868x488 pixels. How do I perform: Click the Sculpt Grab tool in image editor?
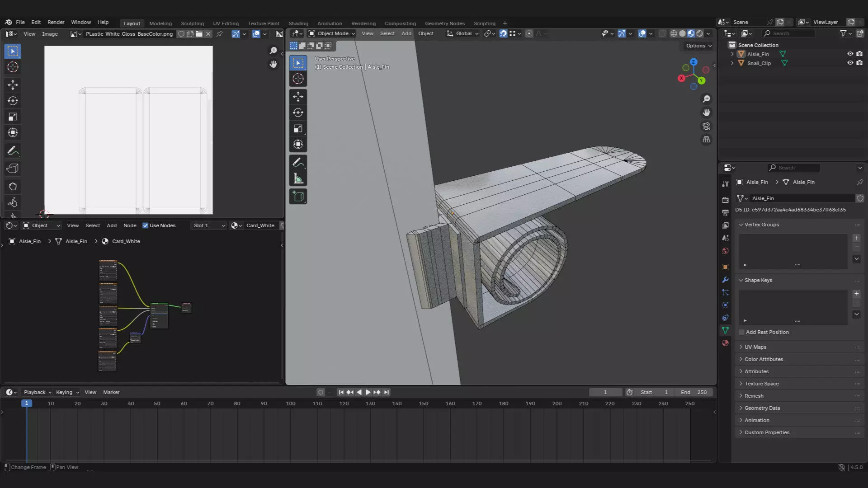click(x=13, y=187)
